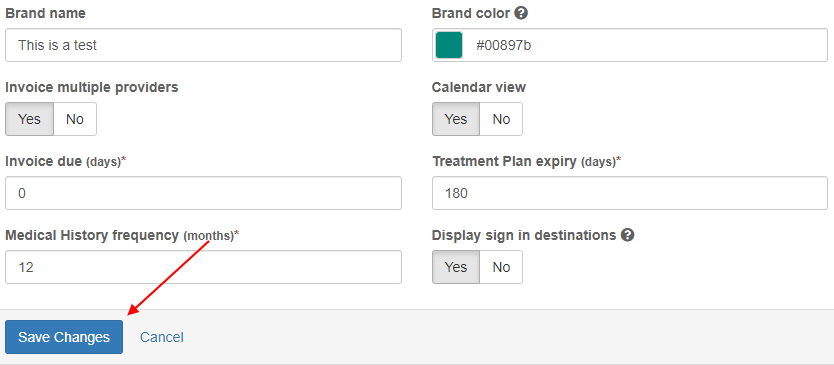
Task: Click the help icon beside Brand color
Action: point(521,13)
